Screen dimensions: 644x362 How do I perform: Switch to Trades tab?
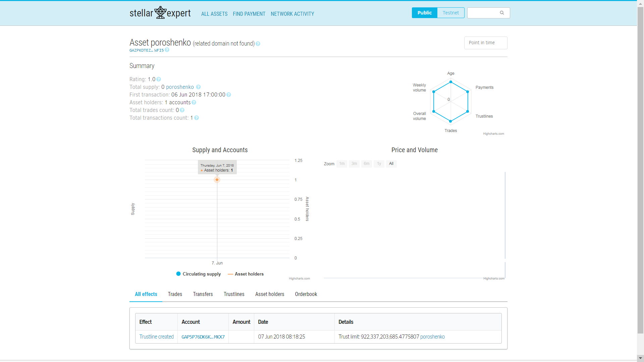point(175,294)
